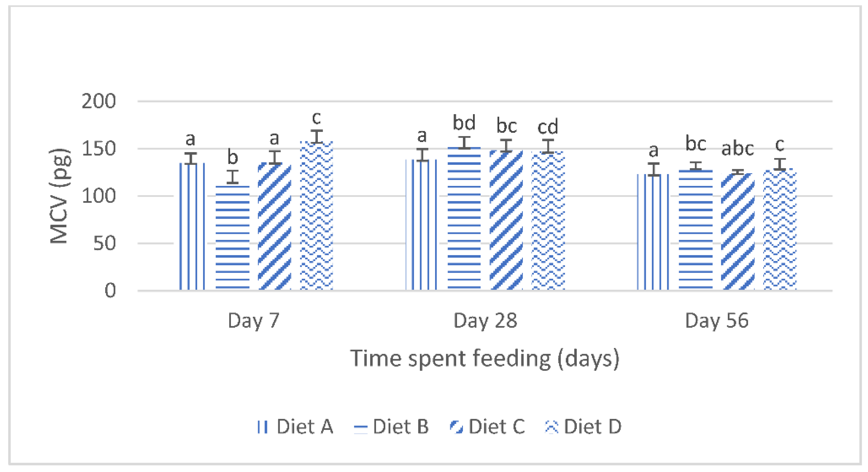Click the 200 value on the vertical axis
Screen dimensions: 868x472
click(98, 101)
